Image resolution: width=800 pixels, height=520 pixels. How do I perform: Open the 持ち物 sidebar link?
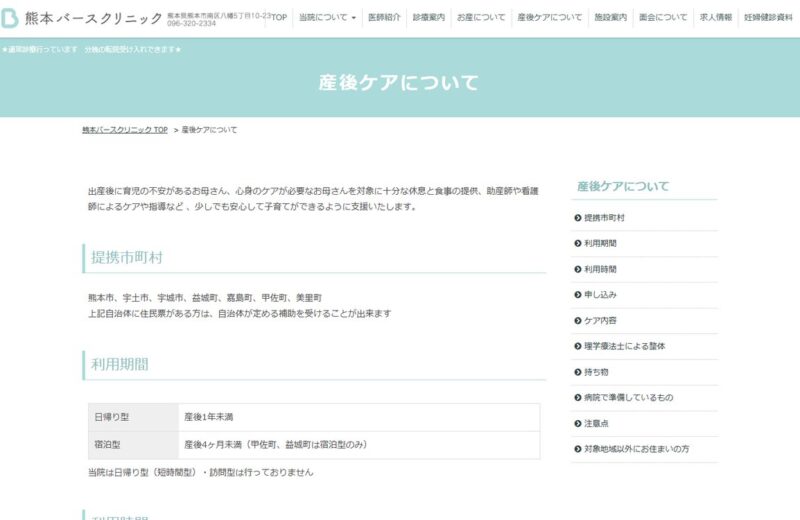pyautogui.click(x=596, y=373)
